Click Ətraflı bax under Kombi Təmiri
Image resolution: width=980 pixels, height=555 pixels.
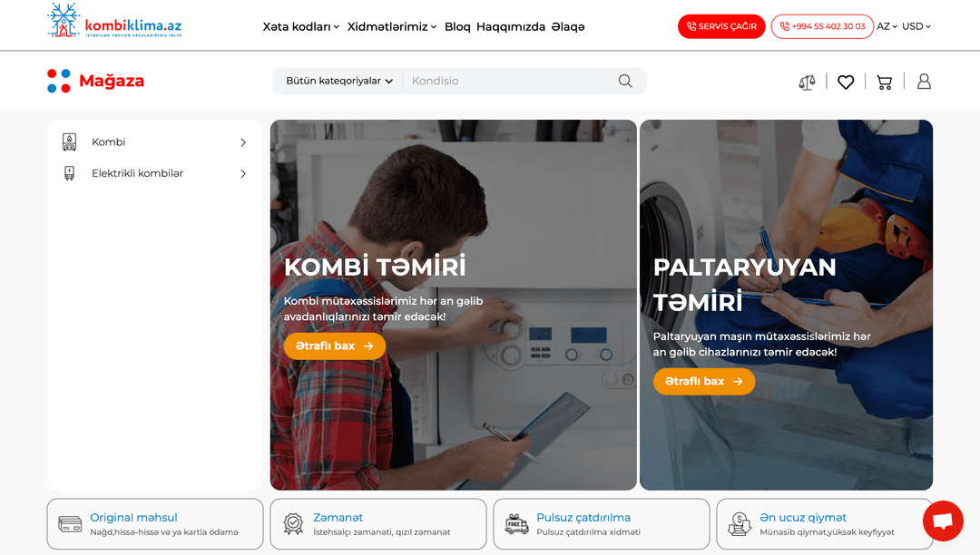pyautogui.click(x=334, y=346)
